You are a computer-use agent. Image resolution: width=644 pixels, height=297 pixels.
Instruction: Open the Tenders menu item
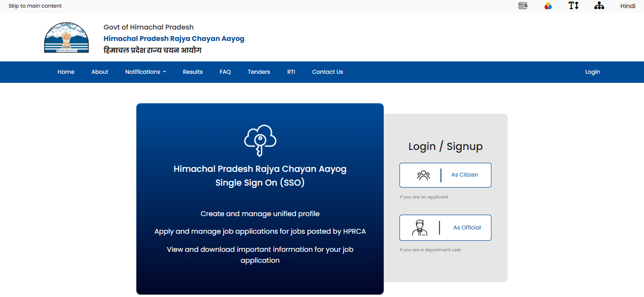click(x=259, y=72)
